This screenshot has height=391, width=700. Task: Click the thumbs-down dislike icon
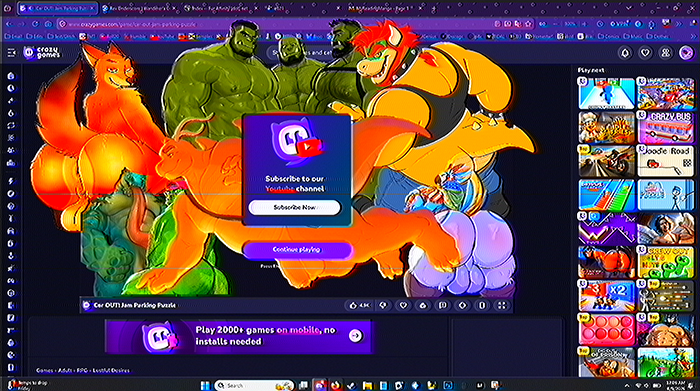(x=383, y=305)
